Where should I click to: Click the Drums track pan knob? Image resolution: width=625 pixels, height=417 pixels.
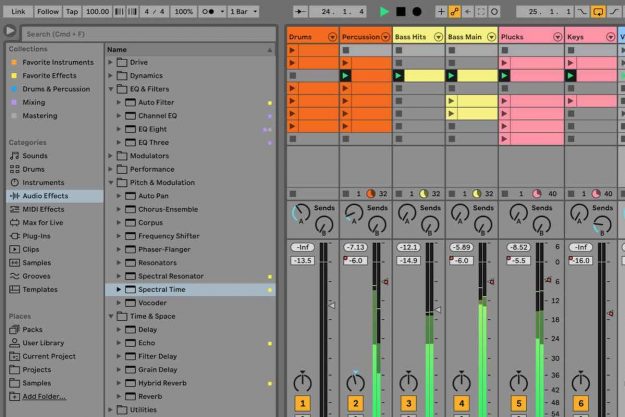click(303, 382)
